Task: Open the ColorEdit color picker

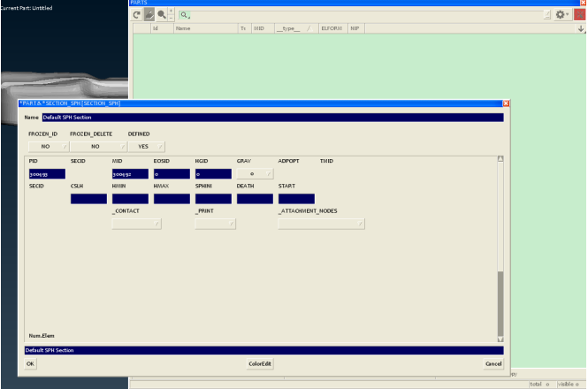Action: 259,363
